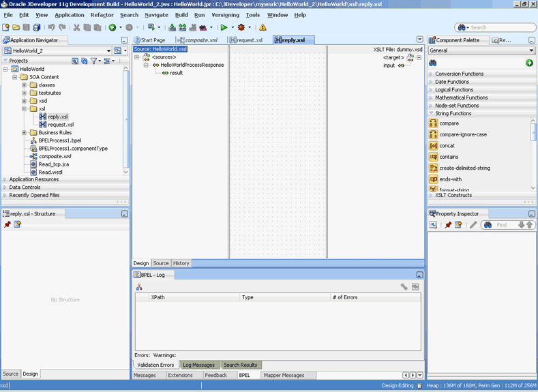Click the green Run arrow in toolbar

(x=223, y=27)
